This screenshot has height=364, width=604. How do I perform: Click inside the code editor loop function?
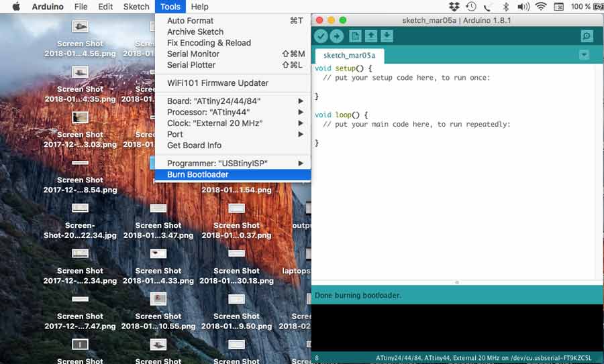pos(416,125)
